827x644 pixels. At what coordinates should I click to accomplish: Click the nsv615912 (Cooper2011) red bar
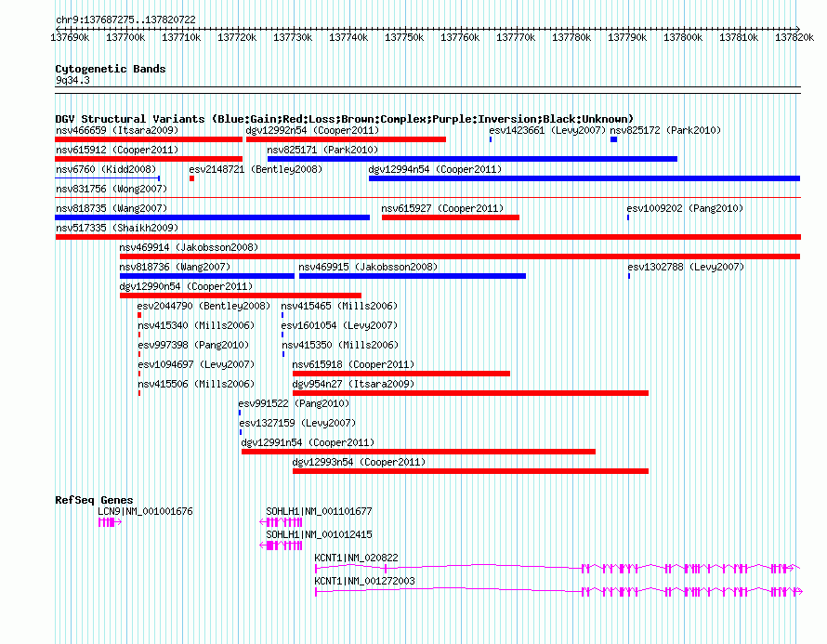pyautogui.click(x=149, y=159)
